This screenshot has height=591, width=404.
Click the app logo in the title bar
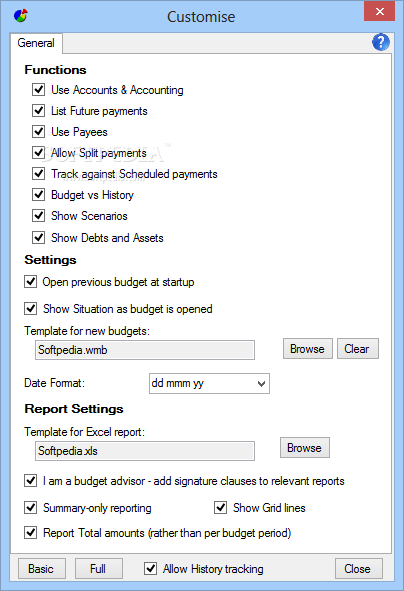(21, 16)
